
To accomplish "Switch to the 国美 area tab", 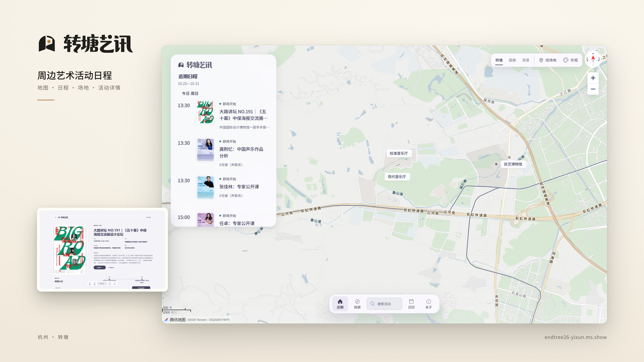I will (x=512, y=60).
